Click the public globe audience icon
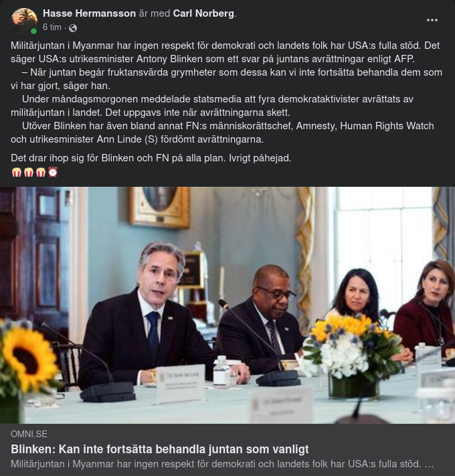This screenshot has width=455, height=476. click(73, 28)
